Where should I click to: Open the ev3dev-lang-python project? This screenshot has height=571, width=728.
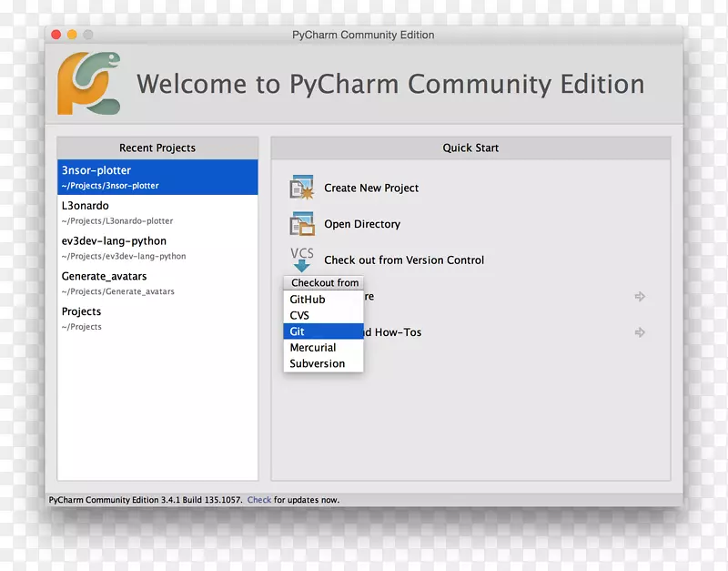157,248
